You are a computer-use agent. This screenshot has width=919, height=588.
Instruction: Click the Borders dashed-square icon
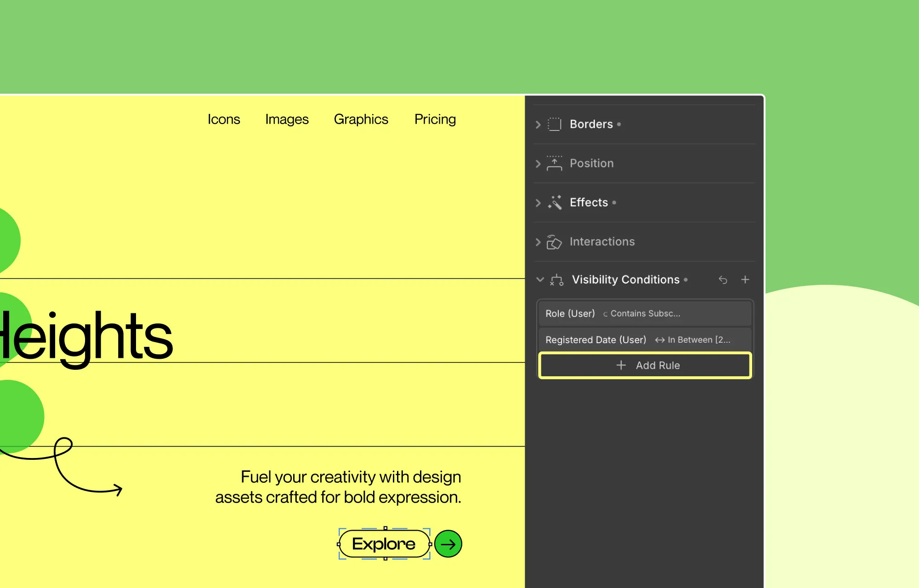coord(555,124)
